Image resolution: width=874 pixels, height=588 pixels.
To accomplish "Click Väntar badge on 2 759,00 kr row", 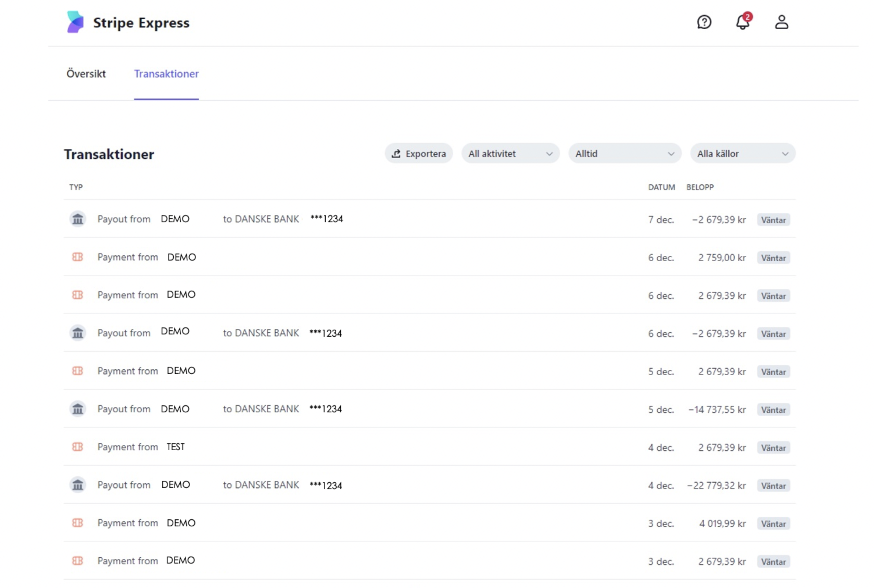I will (774, 258).
